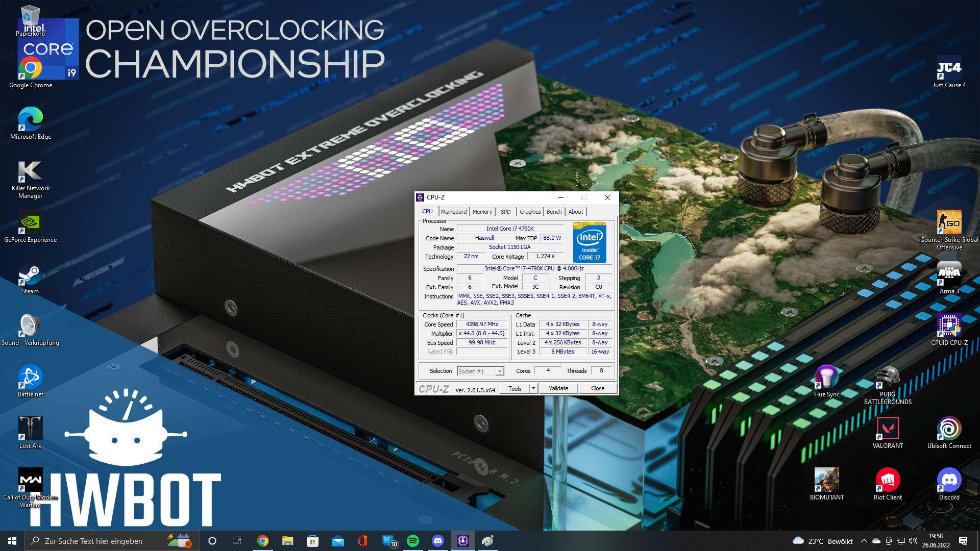The height and width of the screenshot is (551, 980).
Task: Open the Papierkorb recycle bin
Action: coord(31,20)
